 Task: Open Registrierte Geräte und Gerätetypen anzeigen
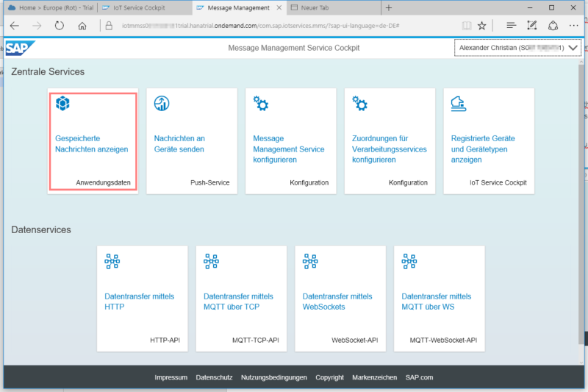pyautogui.click(x=483, y=149)
